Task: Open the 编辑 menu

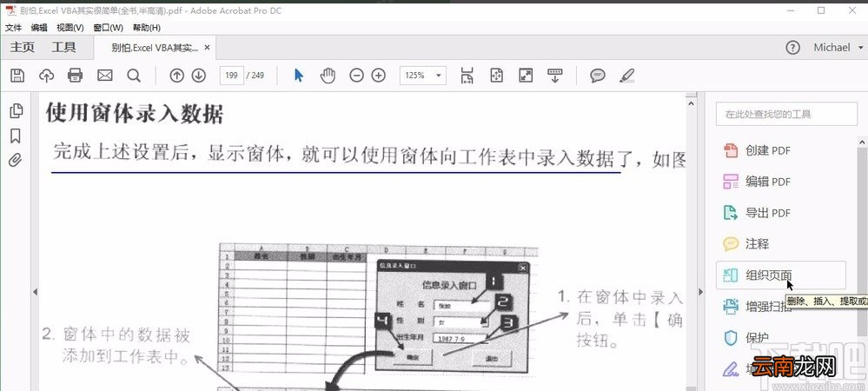Action: [x=39, y=28]
